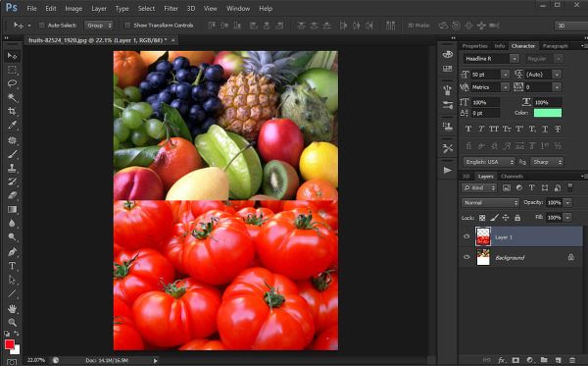Open the Clone Source panel icon
The width and height of the screenshot is (588, 366).
click(448, 127)
